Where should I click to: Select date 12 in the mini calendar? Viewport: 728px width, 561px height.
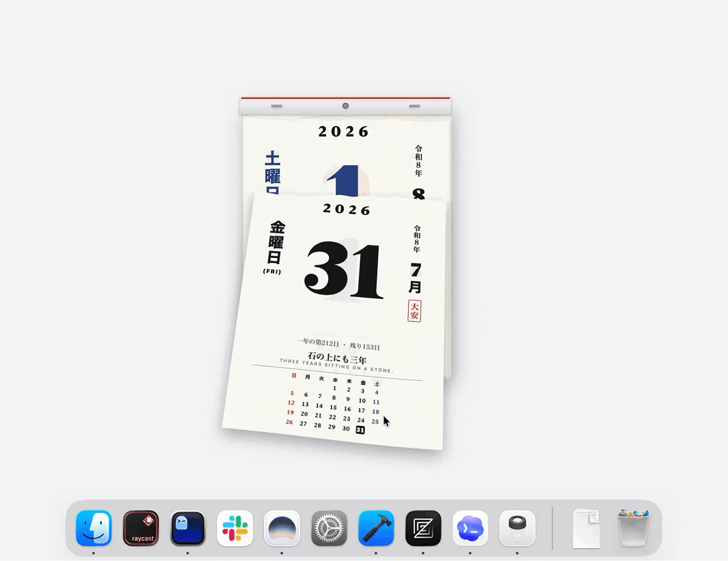tap(291, 403)
